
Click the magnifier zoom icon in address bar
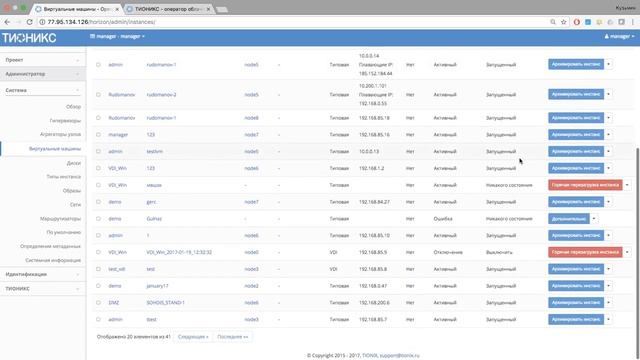(553, 22)
